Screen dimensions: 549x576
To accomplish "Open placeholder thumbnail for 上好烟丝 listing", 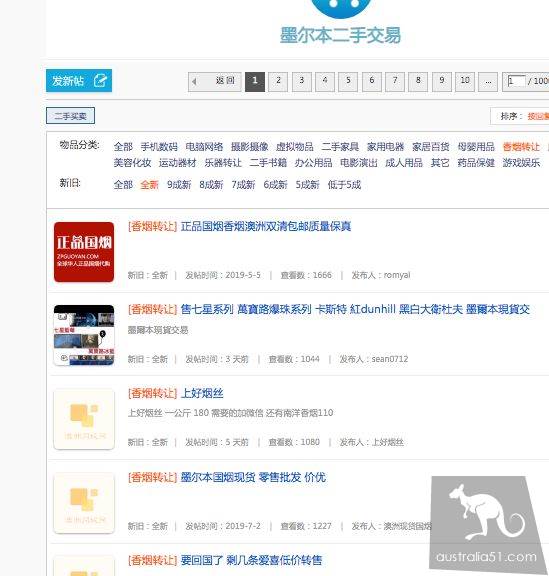I will 84,419.
